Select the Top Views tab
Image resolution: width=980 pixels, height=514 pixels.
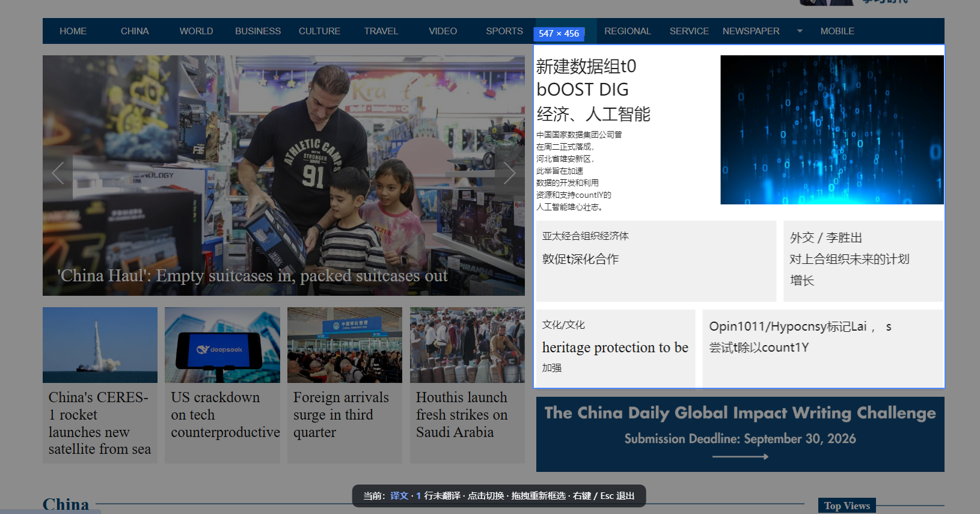click(847, 506)
